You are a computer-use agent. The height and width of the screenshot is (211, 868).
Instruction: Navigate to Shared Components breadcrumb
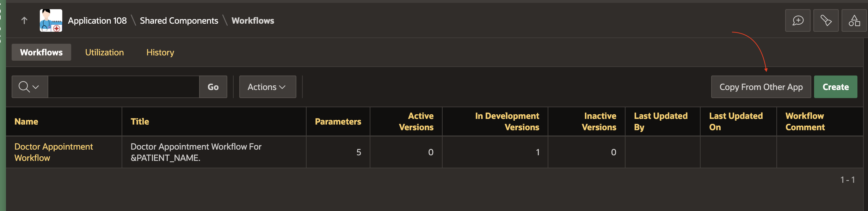point(179,20)
